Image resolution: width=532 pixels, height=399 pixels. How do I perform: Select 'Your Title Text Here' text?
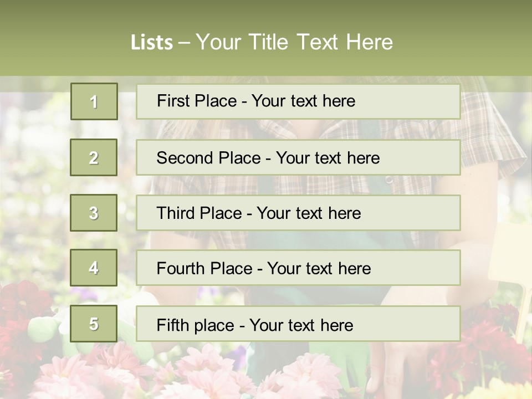[x=294, y=42]
